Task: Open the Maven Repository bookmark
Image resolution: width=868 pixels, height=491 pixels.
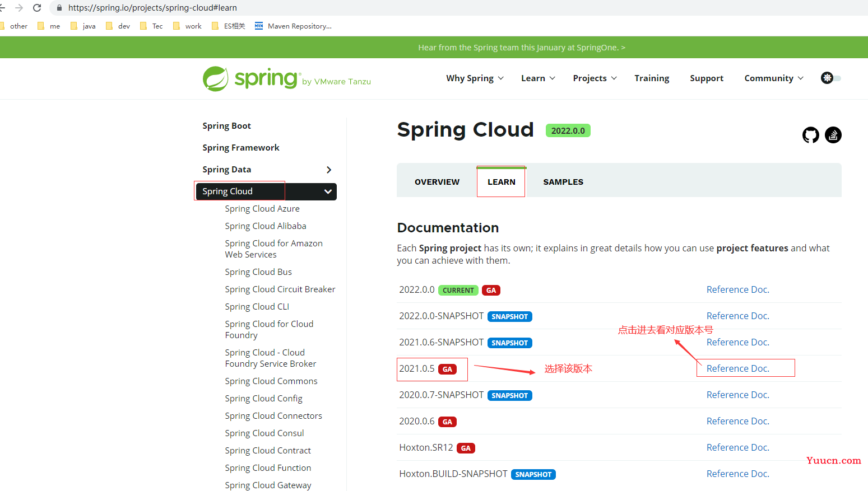Action: click(293, 26)
